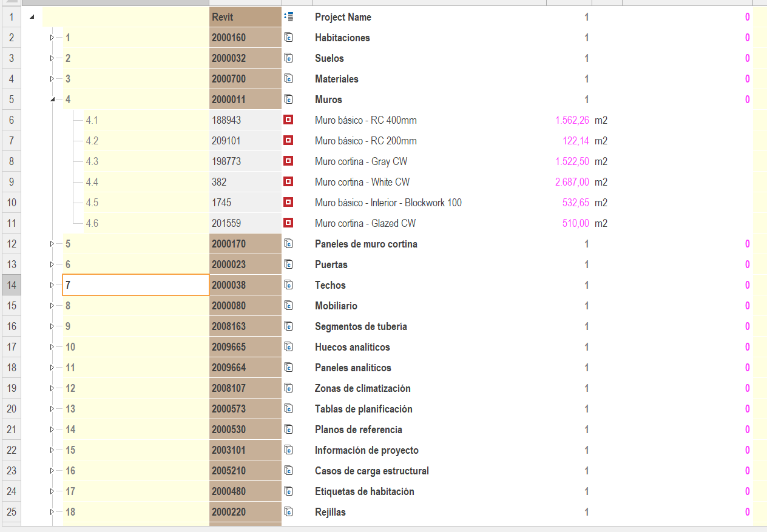The image size is (767, 532).
Task: Click red item icon for RC 200mm
Action: (x=288, y=141)
